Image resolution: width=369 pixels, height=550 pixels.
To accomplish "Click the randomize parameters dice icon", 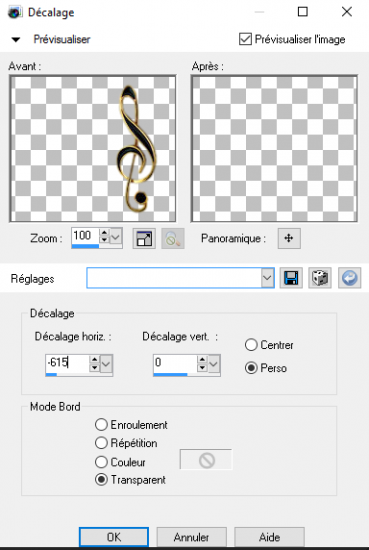I will [320, 278].
